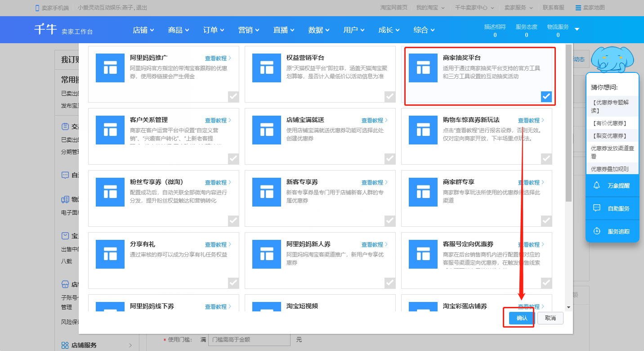644x351 pixels.
Task: Open 查看教程 for 客户关系管理
Action: (x=218, y=120)
